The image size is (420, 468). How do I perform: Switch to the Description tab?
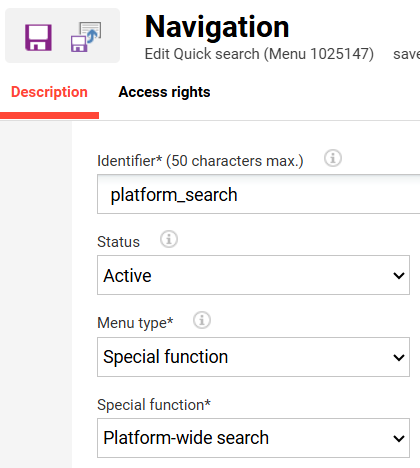click(49, 92)
